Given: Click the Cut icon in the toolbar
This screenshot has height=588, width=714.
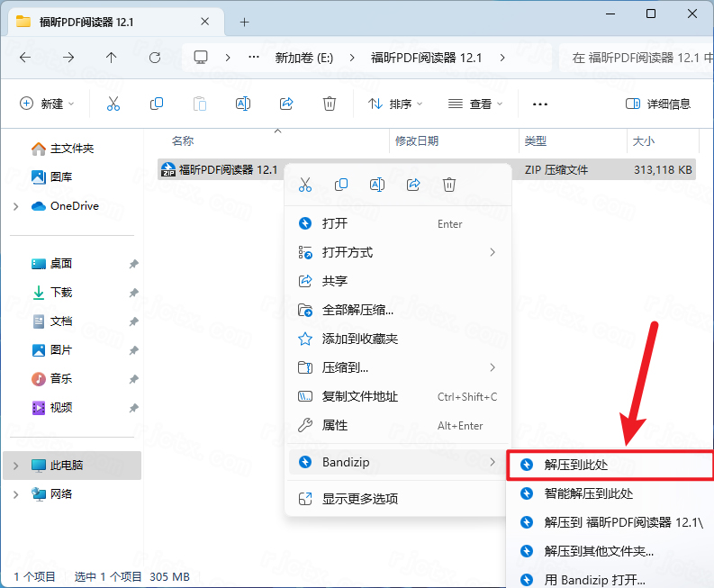Looking at the screenshot, I should 113,104.
